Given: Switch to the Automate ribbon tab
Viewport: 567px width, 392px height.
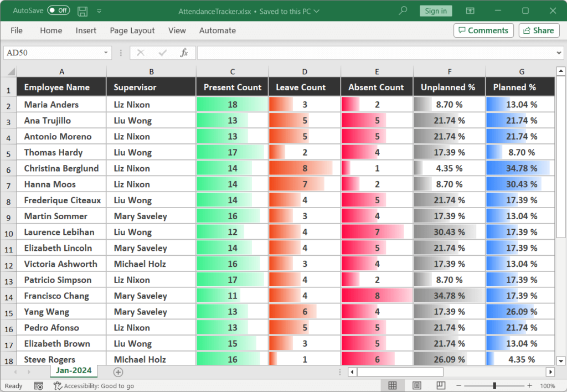Looking at the screenshot, I should click(x=217, y=30).
